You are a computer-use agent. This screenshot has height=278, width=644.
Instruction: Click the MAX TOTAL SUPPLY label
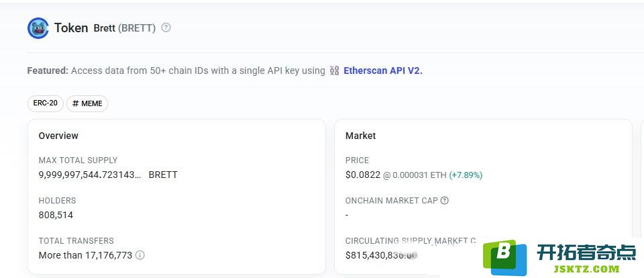click(x=78, y=160)
